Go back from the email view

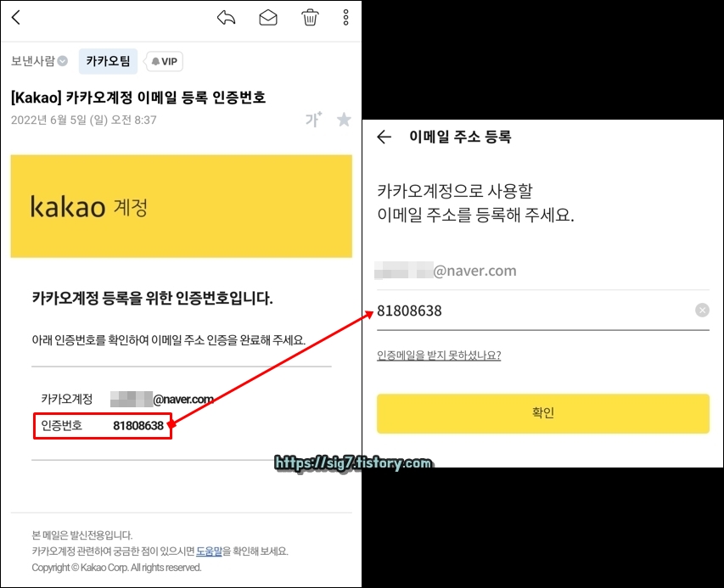[16, 18]
